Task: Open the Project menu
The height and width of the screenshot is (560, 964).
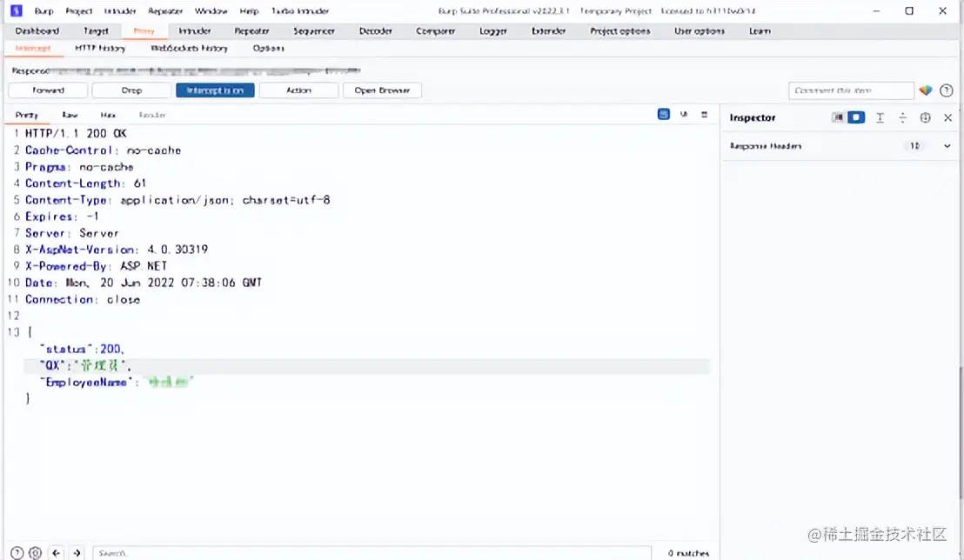Action: pos(78,11)
